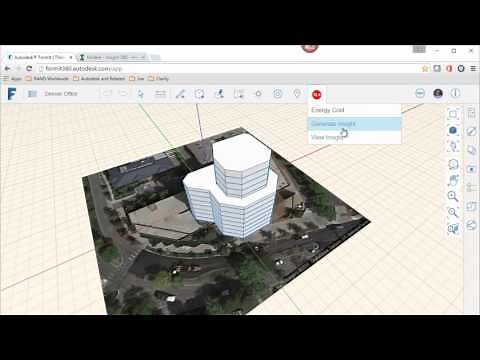Viewport: 480px width, 360px height.
Task: Activate the Pan hand tool
Action: pyautogui.click(x=453, y=180)
